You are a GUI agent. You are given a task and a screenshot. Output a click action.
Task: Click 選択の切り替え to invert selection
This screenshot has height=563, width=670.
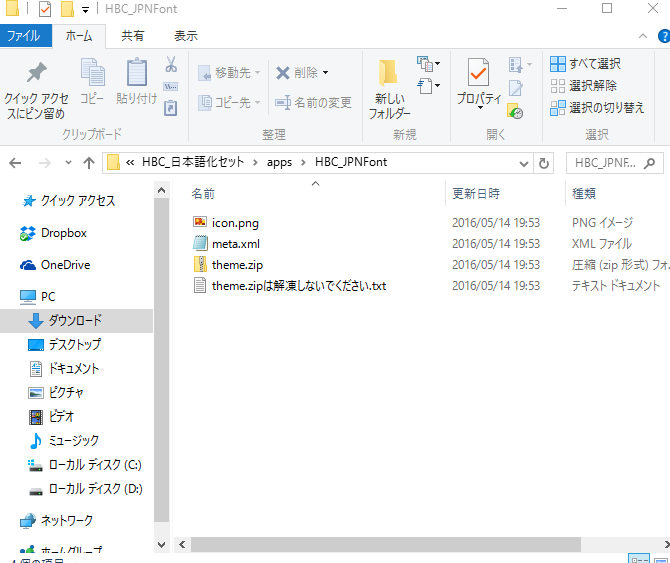[597, 107]
